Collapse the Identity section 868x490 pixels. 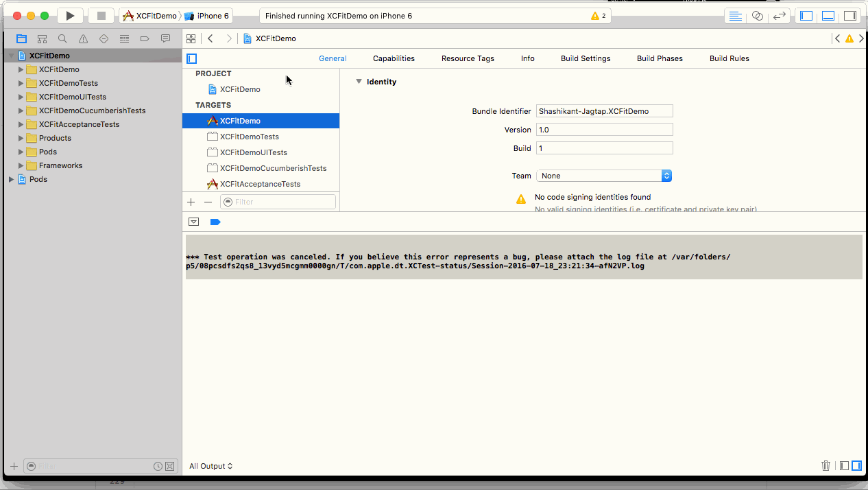click(x=359, y=82)
